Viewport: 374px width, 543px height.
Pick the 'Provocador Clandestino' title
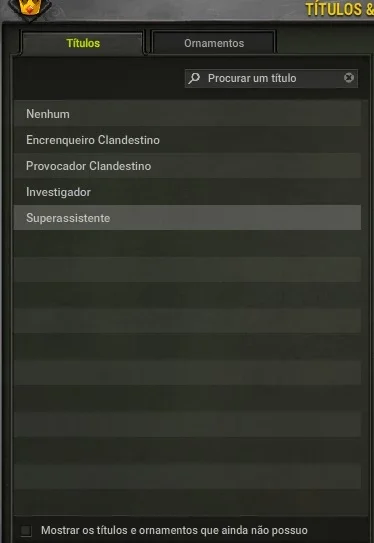click(187, 166)
